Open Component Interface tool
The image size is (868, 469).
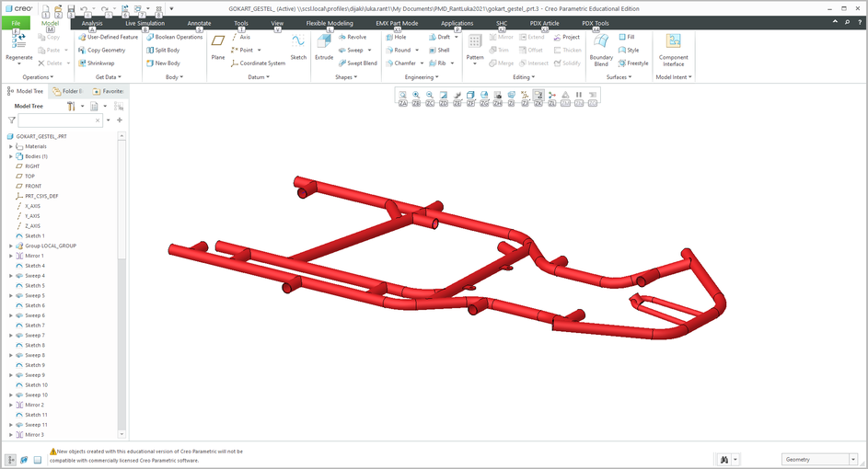673,46
